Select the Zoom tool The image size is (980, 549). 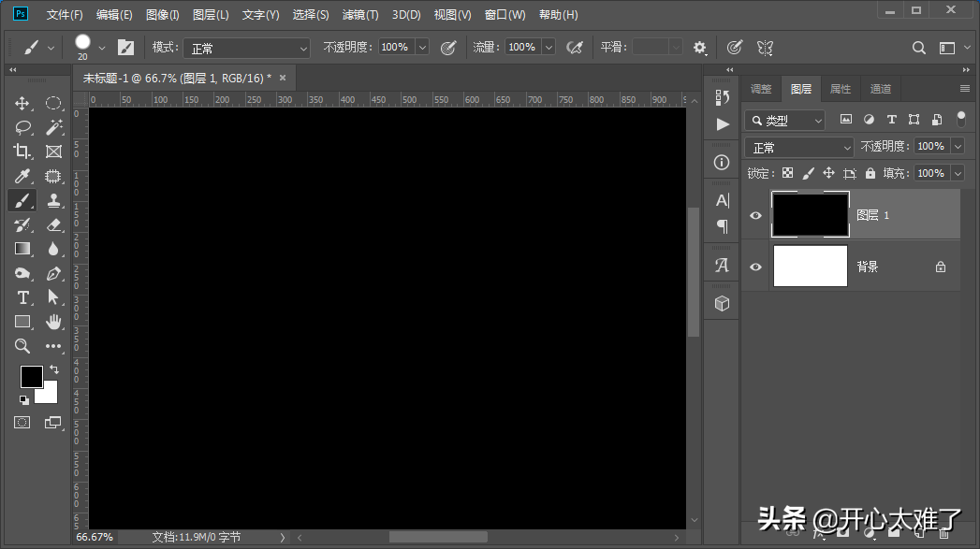pos(22,346)
